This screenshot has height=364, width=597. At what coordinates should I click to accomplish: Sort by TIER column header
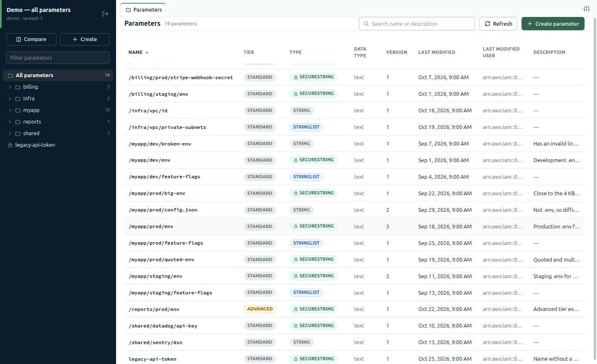(x=249, y=52)
